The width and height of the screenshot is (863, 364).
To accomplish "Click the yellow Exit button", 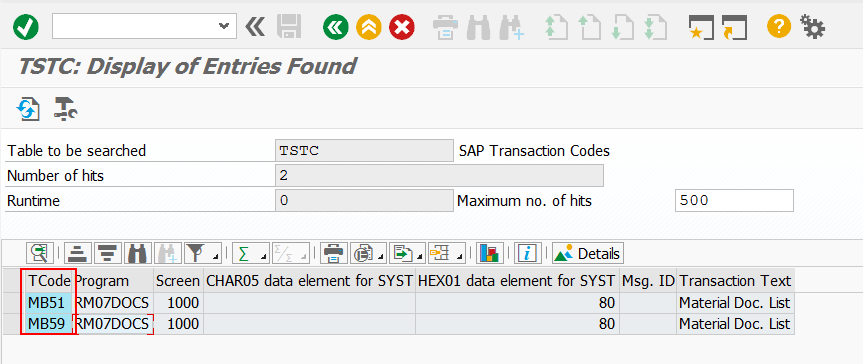I will point(369,26).
